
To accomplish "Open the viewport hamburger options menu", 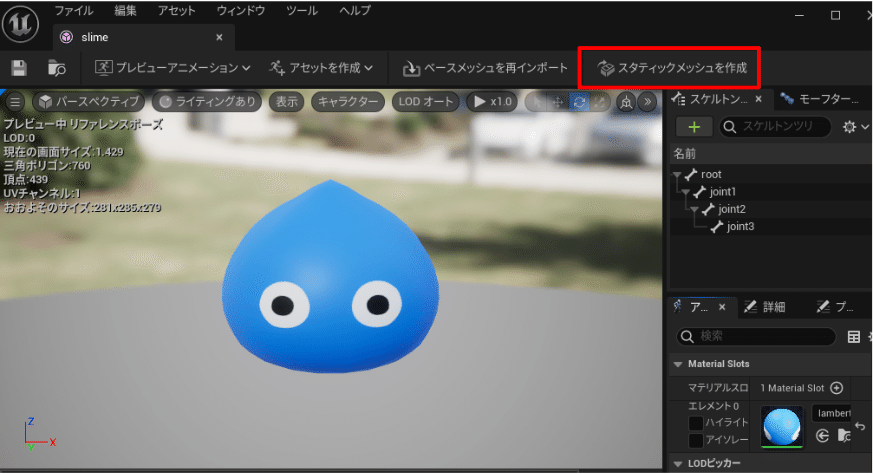I will click(x=15, y=102).
